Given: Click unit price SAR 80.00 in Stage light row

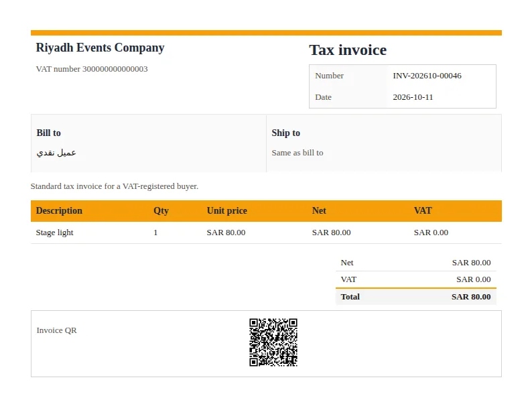Looking at the screenshot, I should tap(226, 233).
